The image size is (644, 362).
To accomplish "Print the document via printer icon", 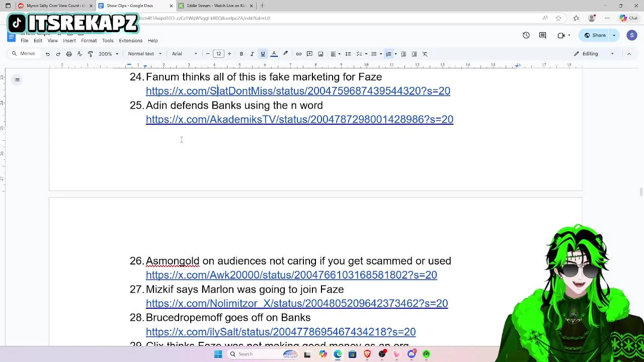I will tap(69, 54).
